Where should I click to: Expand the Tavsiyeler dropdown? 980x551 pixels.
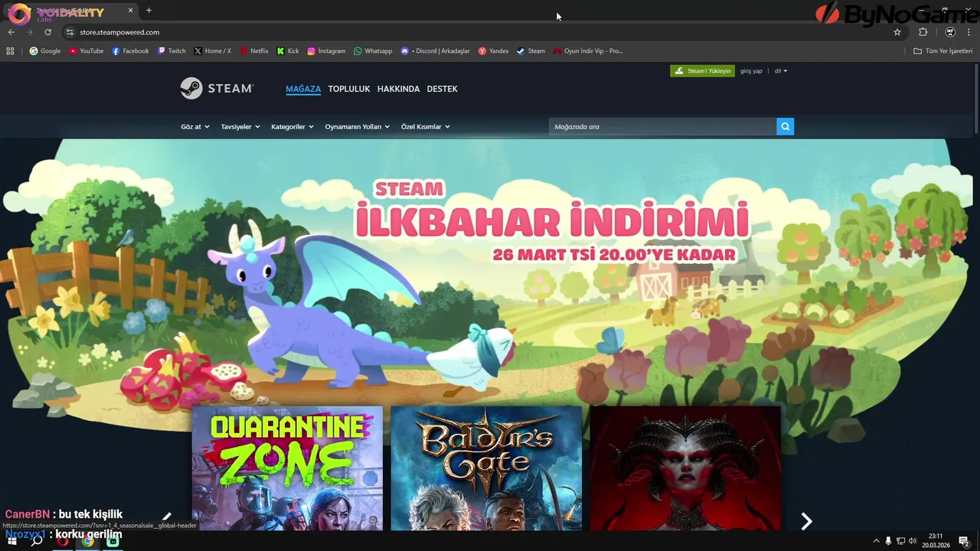[x=240, y=126]
